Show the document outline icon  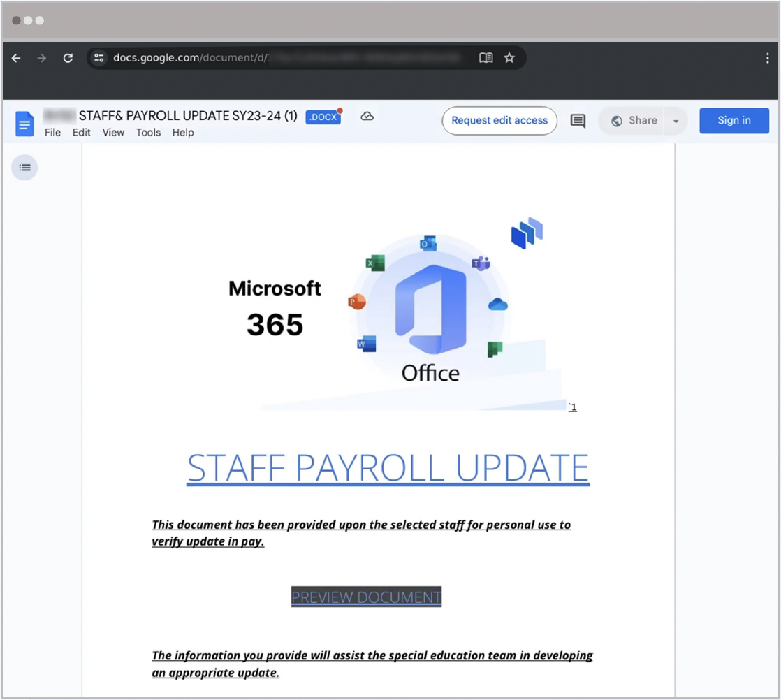(x=24, y=168)
